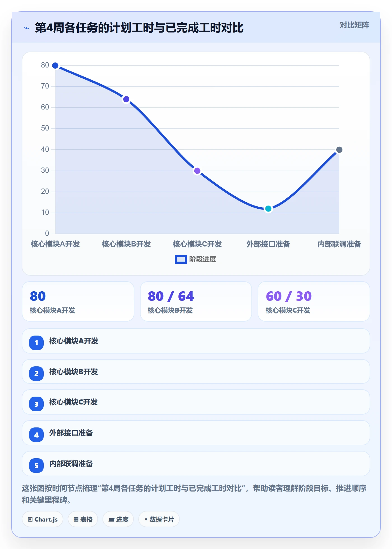Click number badge 4 in the list

tap(36, 435)
